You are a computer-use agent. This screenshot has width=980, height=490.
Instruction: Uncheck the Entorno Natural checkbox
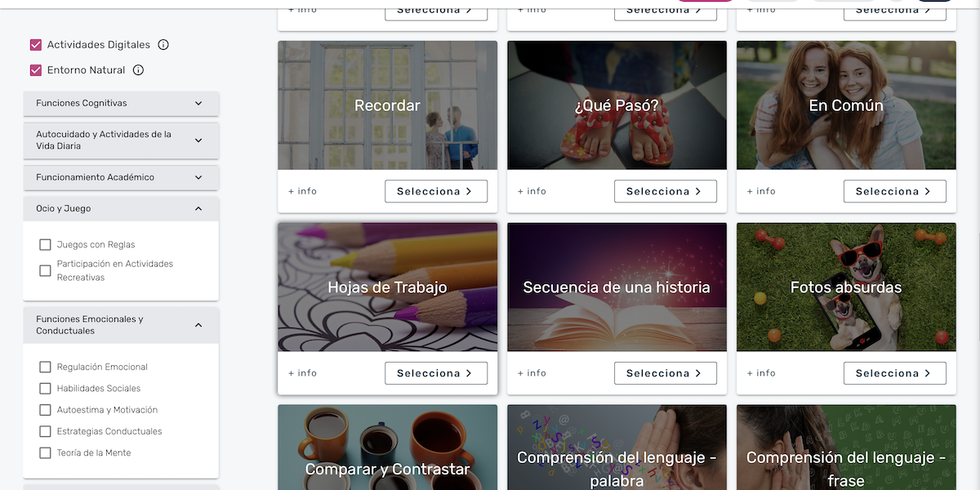pos(35,70)
